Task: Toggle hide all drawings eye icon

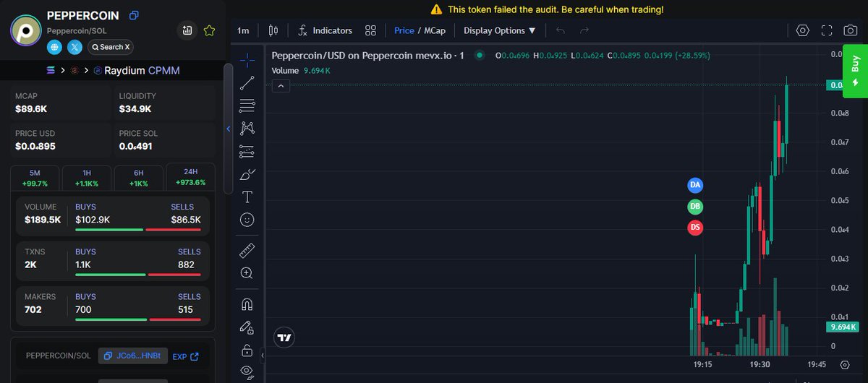Action: (247, 371)
